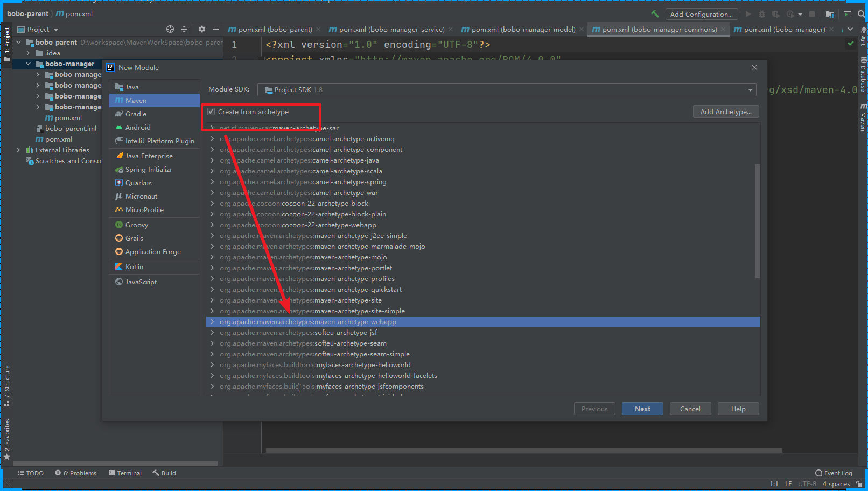
Task: Click the editor horizontal scrollbar
Action: click(524, 451)
